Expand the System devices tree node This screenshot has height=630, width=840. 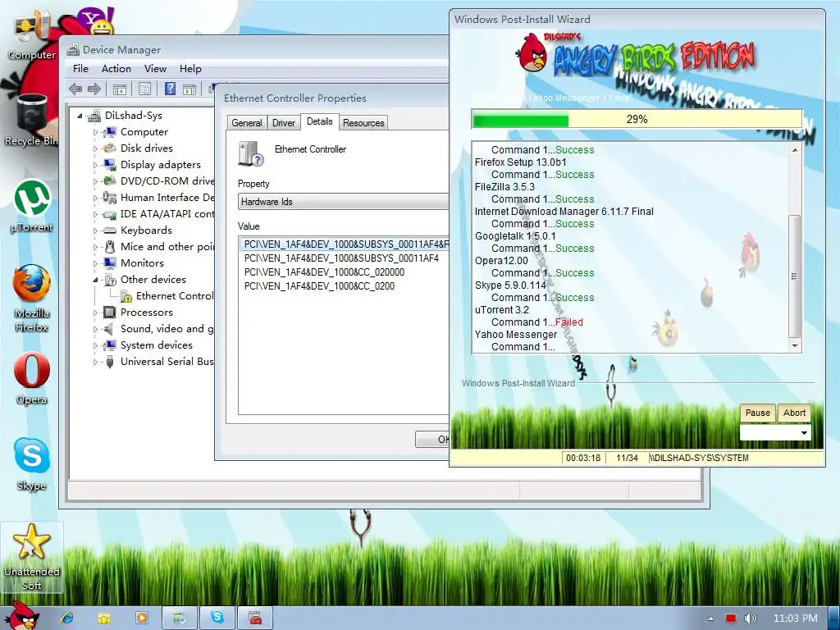pyautogui.click(x=95, y=345)
